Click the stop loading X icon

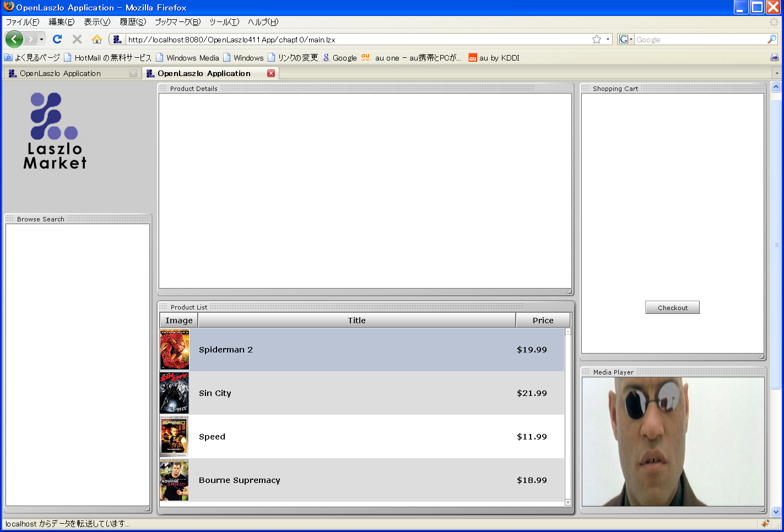click(77, 39)
